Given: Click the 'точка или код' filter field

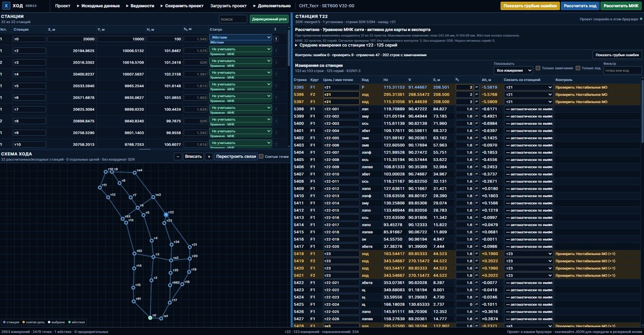Looking at the screenshot, I should pos(622,70).
